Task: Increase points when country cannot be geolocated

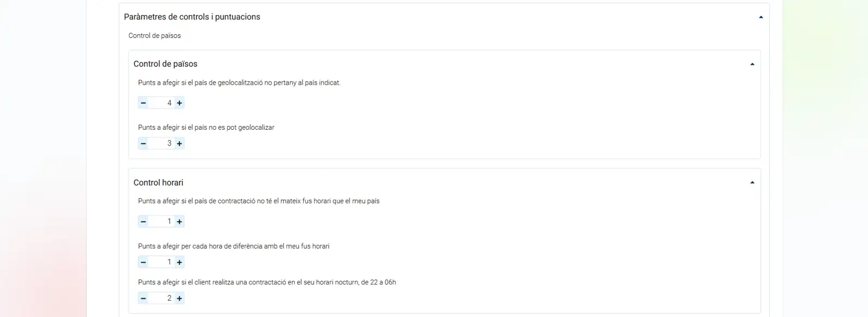Action: pos(180,144)
